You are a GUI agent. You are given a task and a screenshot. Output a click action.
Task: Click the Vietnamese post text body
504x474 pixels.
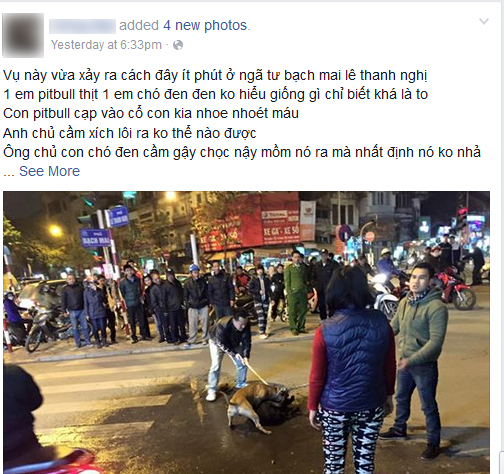[x=242, y=114]
